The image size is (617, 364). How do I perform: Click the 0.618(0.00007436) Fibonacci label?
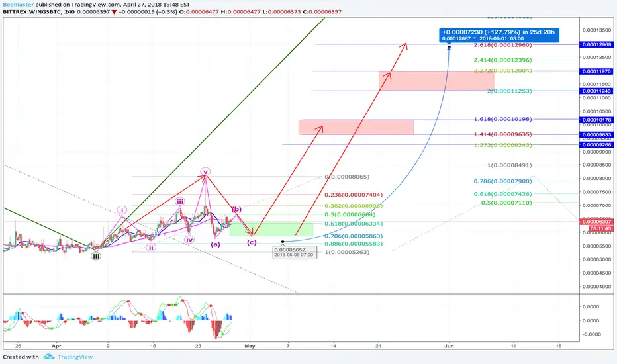[x=503, y=194]
